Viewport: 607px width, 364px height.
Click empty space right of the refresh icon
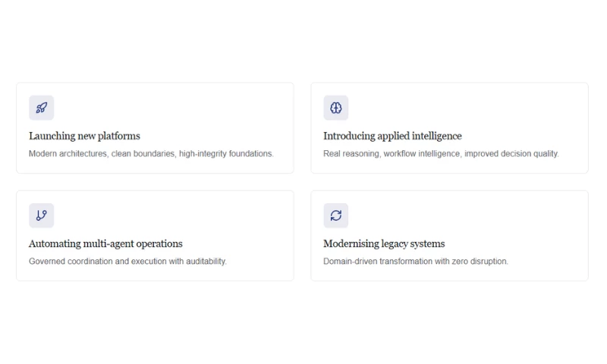point(463,215)
